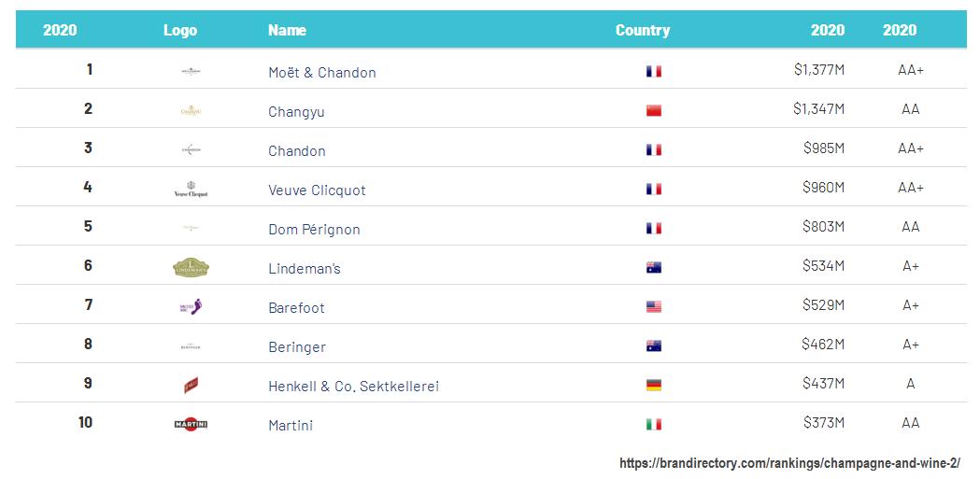Click the Martini logo
Screen dimensions: 980x479
(191, 425)
